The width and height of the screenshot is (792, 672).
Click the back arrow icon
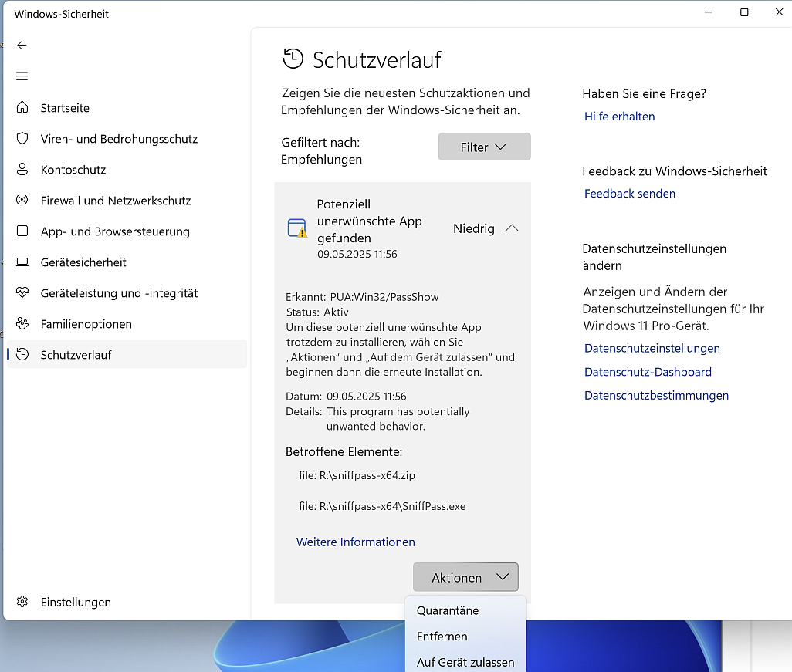coord(22,46)
